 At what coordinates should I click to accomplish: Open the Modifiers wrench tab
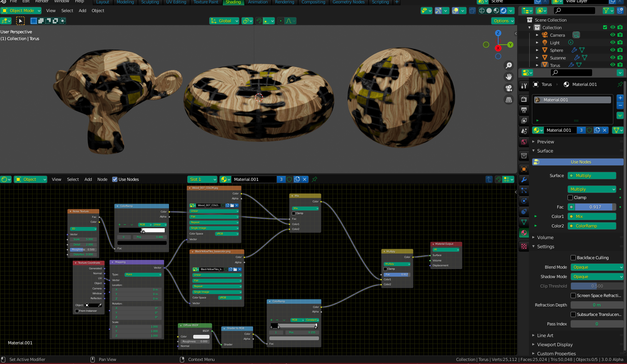click(524, 180)
